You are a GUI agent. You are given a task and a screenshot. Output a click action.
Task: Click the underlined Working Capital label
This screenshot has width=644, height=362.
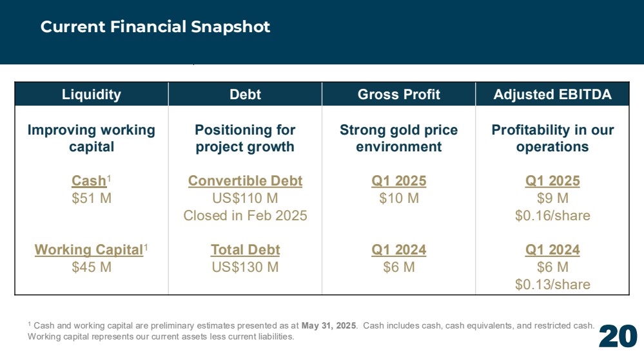[89, 249]
